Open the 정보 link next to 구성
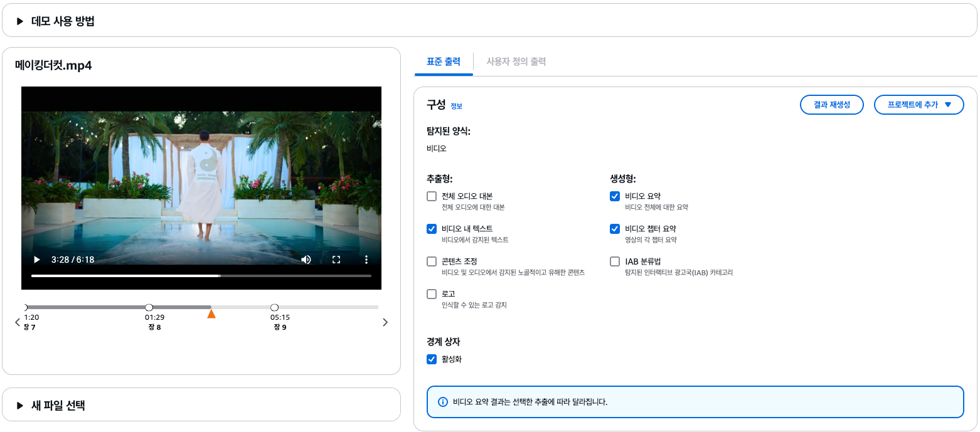This screenshot has width=980, height=432. tap(456, 106)
